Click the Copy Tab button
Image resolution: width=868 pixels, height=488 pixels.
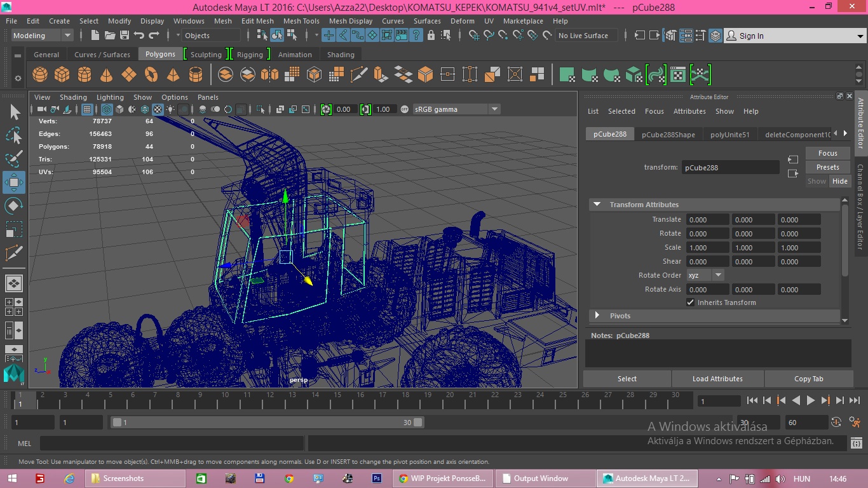tap(809, 379)
